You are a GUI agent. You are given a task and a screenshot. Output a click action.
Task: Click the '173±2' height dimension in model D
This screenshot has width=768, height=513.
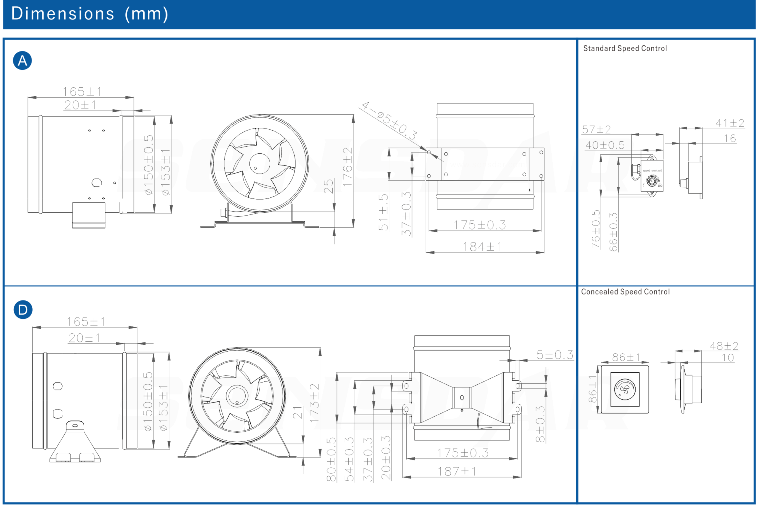[x=314, y=403]
